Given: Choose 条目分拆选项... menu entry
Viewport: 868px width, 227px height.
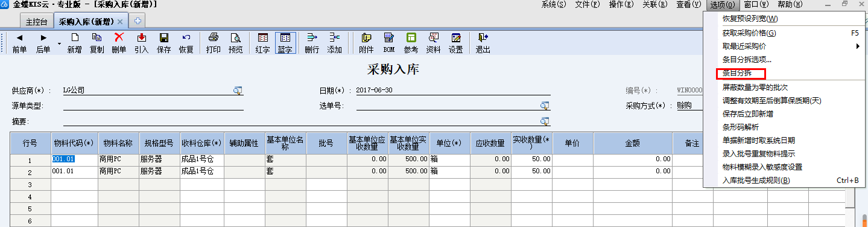Looking at the screenshot, I should tap(785, 60).
